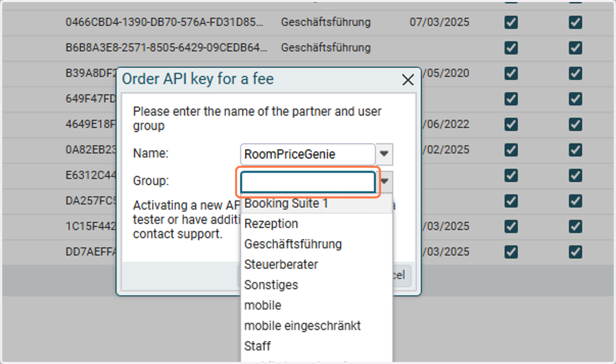616x364 pixels.
Task: Select the plain mobile group option
Action: (317, 305)
